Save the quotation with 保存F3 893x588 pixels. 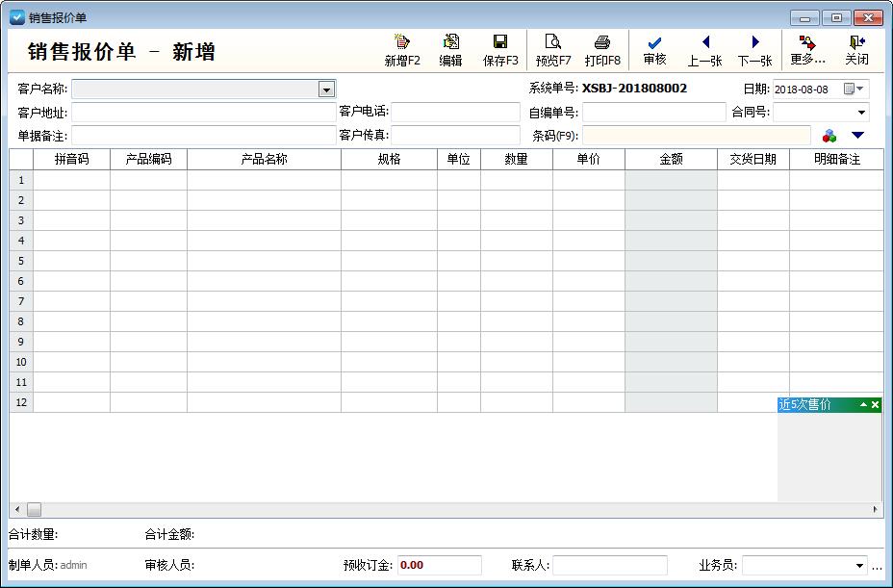click(x=500, y=50)
